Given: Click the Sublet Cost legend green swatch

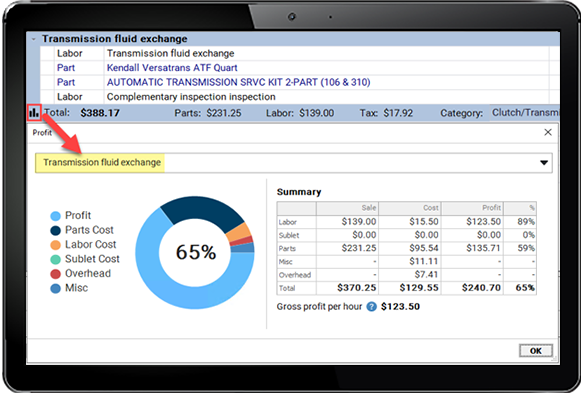Looking at the screenshot, I should pos(55,259).
